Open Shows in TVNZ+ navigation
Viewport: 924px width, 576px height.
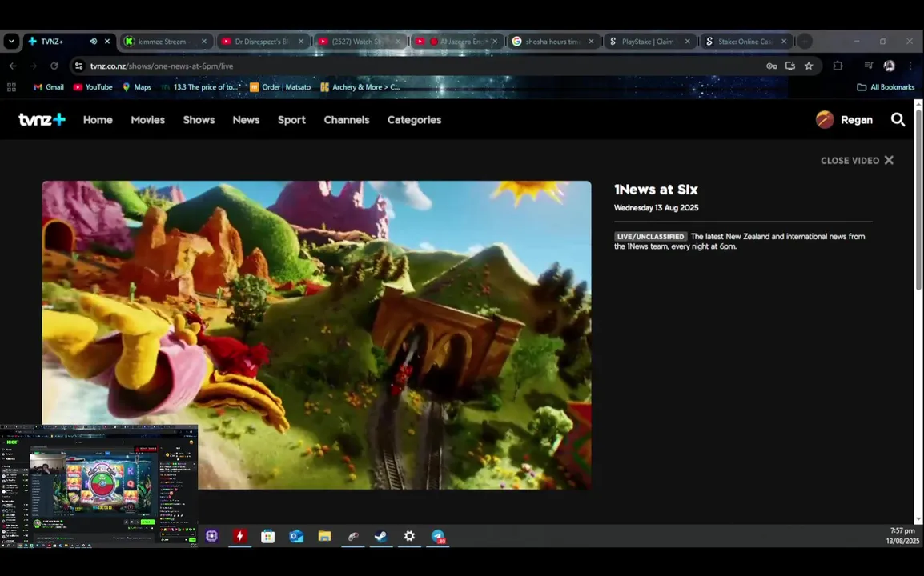(x=199, y=119)
